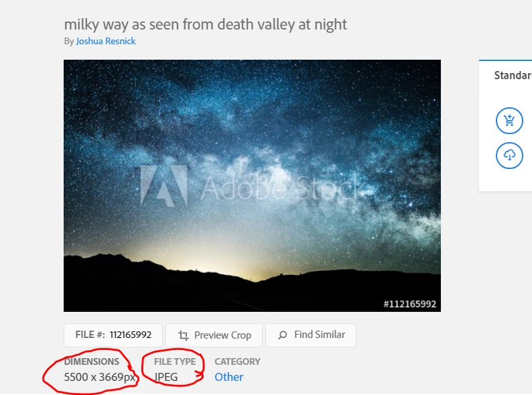Image resolution: width=532 pixels, height=395 pixels.
Task: Click the milky way photo preview
Action: tap(252, 186)
